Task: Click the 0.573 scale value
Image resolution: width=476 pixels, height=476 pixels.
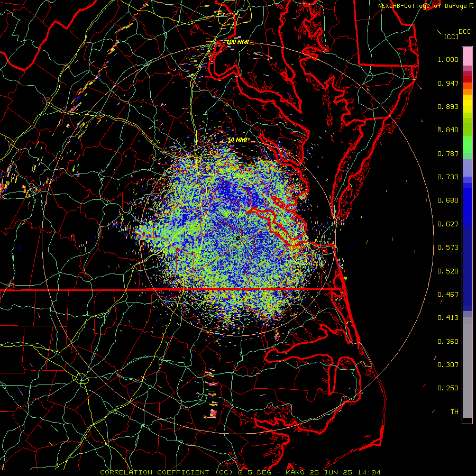Action: pyautogui.click(x=448, y=248)
